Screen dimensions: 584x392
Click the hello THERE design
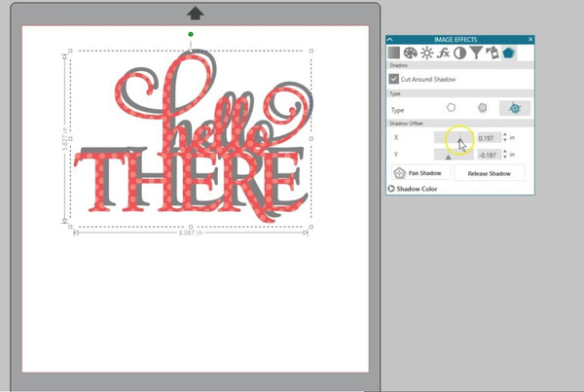tap(193, 138)
